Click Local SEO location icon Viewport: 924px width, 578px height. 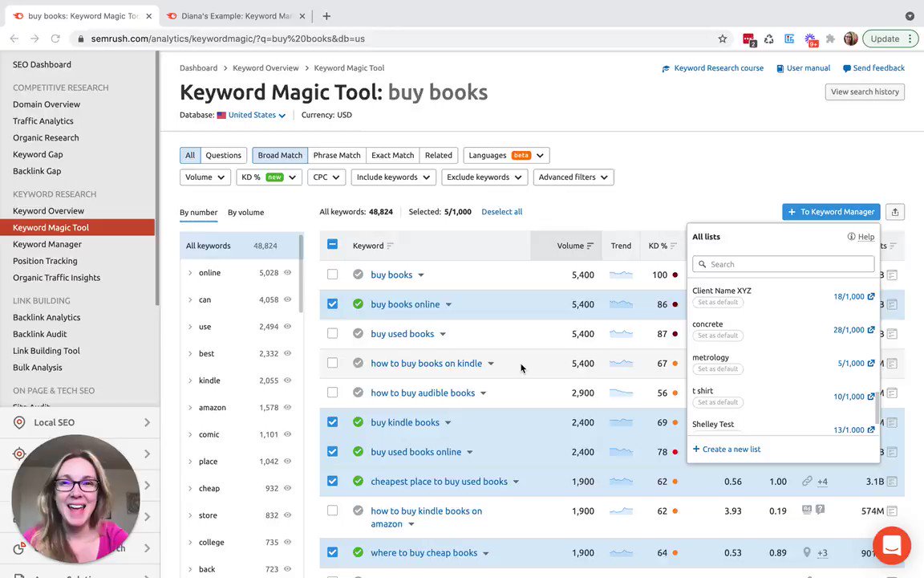pyautogui.click(x=19, y=422)
